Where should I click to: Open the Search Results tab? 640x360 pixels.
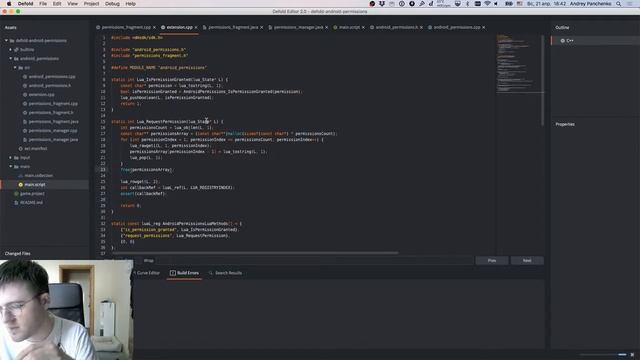225,273
